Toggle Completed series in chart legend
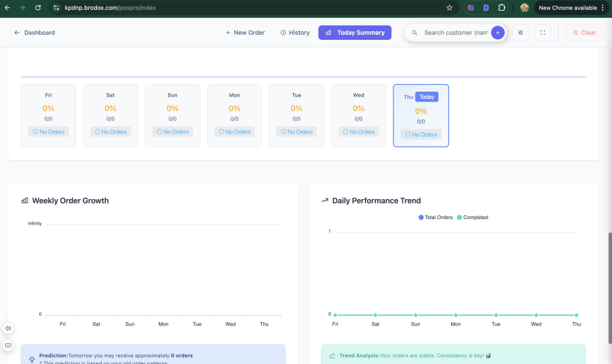Viewport: 612px width, 364px height. tap(473, 218)
